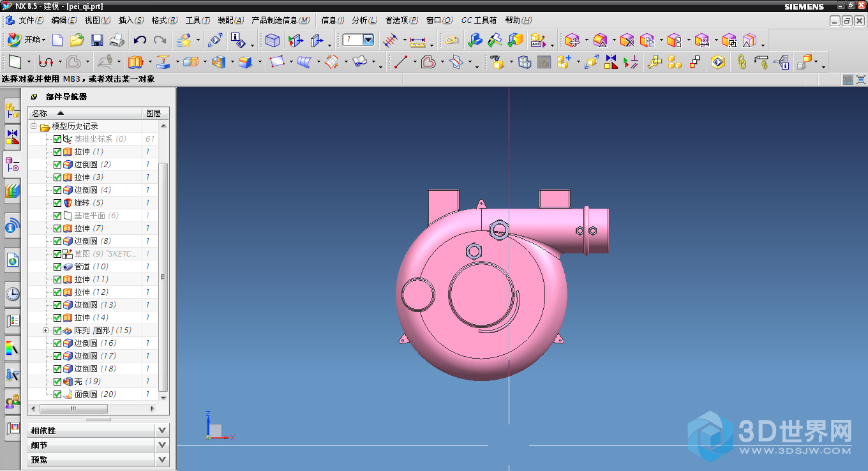This screenshot has width=868, height=471.
Task: Toggle full screen icon at top right
Action: tap(860, 80)
